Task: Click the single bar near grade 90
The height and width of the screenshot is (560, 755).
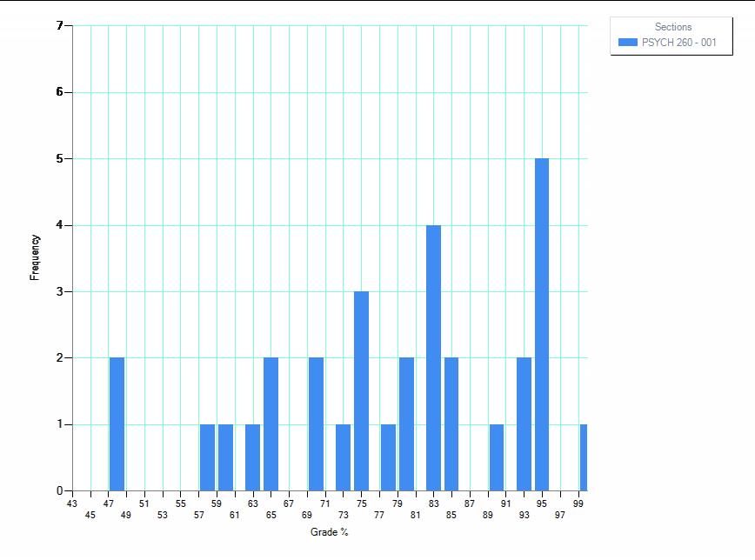Action: pyautogui.click(x=497, y=457)
